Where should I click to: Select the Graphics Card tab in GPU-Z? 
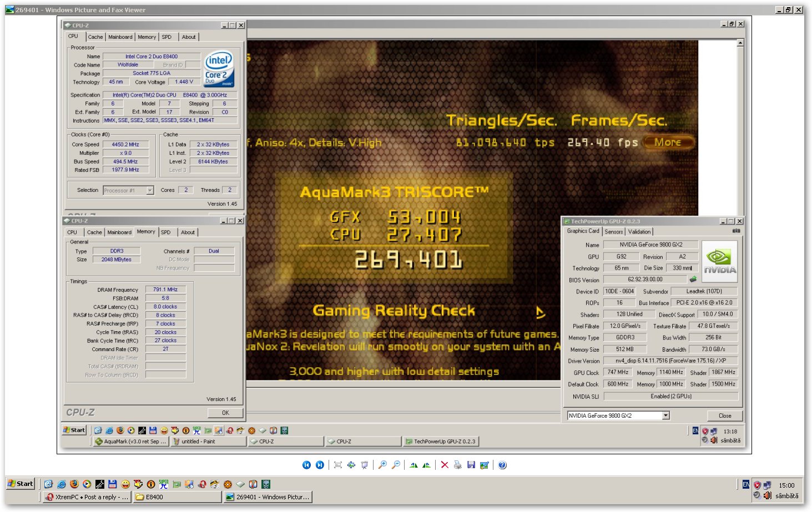pos(583,231)
